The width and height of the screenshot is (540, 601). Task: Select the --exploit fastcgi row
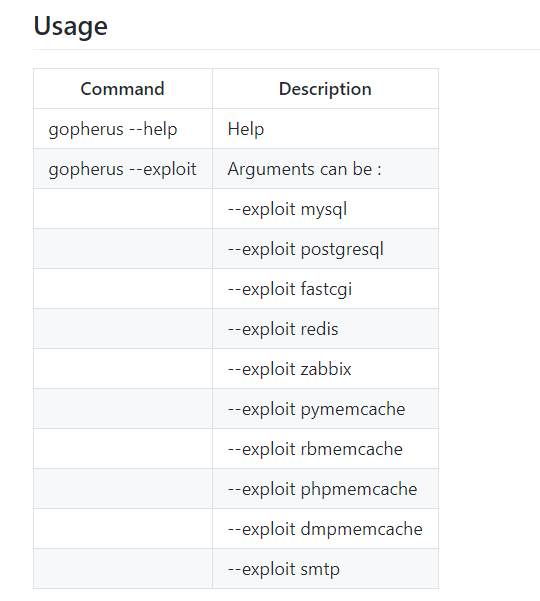(x=236, y=289)
